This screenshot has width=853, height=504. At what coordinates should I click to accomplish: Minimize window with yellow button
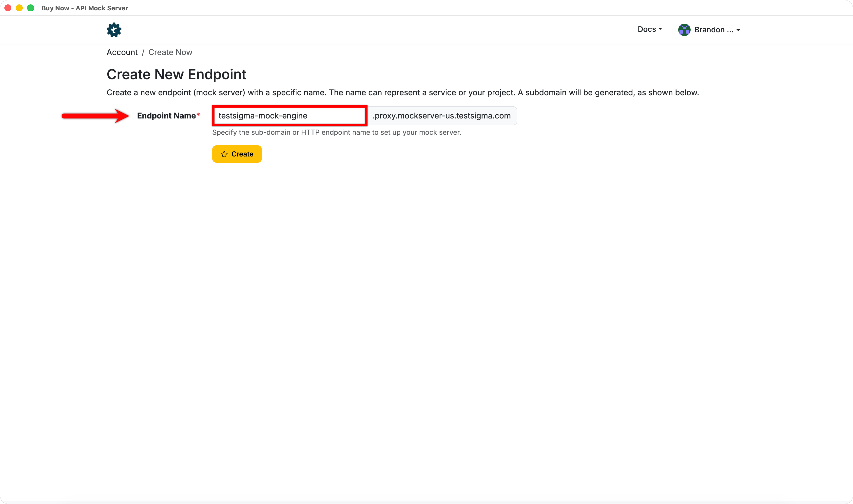[x=19, y=8]
